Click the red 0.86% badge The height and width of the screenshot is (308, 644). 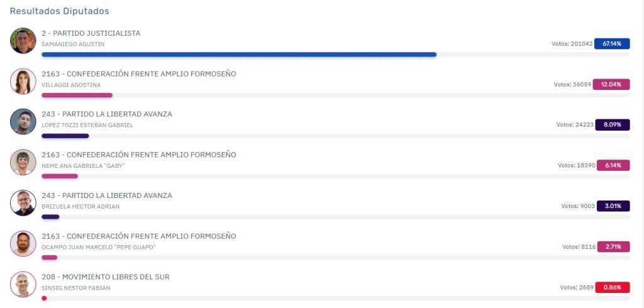[613, 287]
